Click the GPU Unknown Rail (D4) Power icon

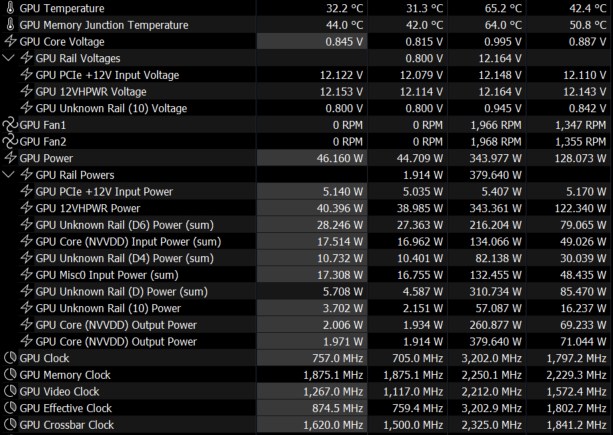pos(27,258)
